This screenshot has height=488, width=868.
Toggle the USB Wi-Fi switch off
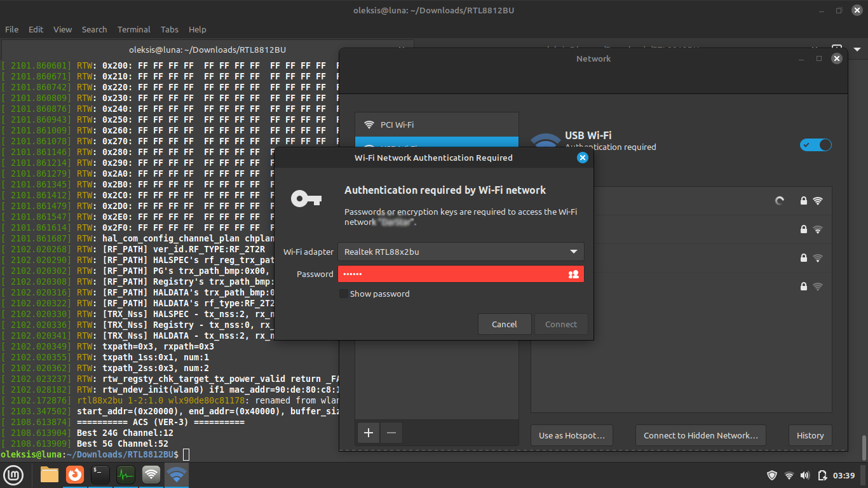point(816,145)
